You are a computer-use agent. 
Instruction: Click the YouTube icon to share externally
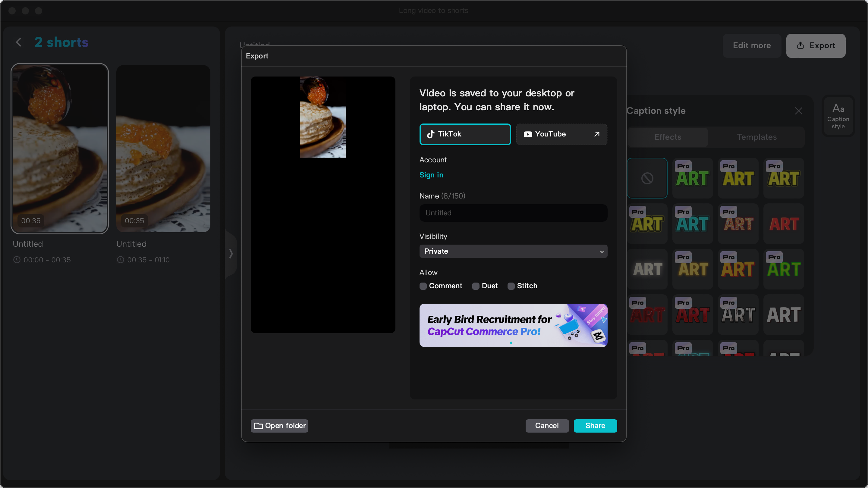(528, 134)
